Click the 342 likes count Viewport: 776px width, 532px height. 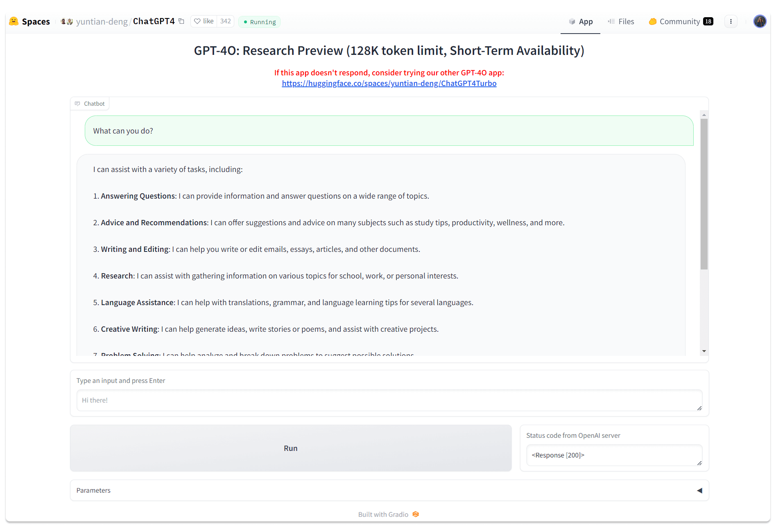[225, 21]
